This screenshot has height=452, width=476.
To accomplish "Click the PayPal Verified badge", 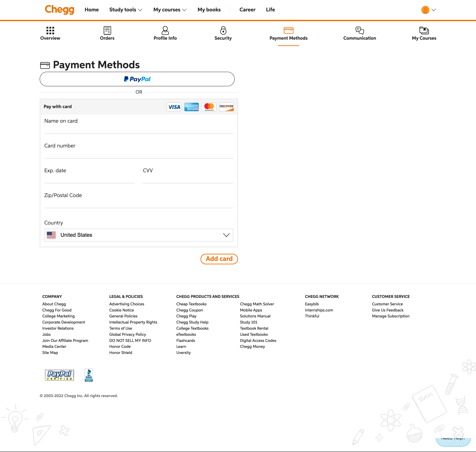I will tap(59, 375).
